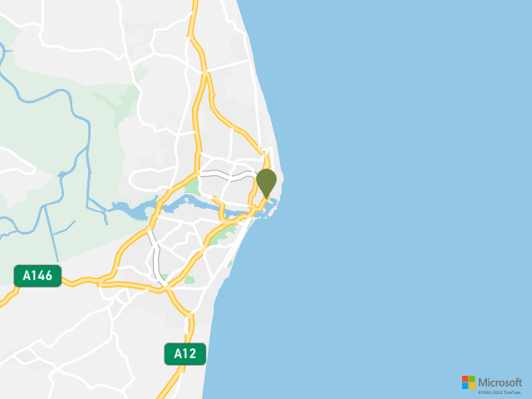Select the small green park below A12 junction

pyautogui.click(x=190, y=280)
